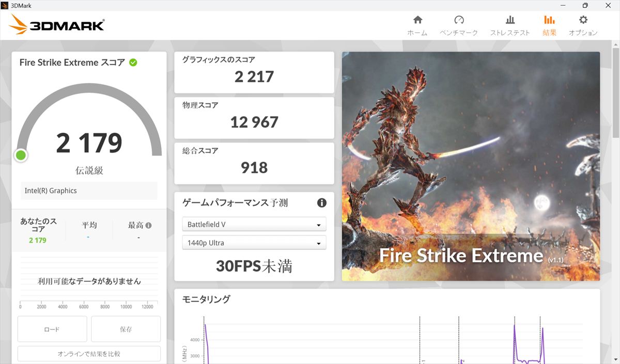Click the 3DMark logo in header
This screenshot has height=364, width=620.
(x=57, y=24)
